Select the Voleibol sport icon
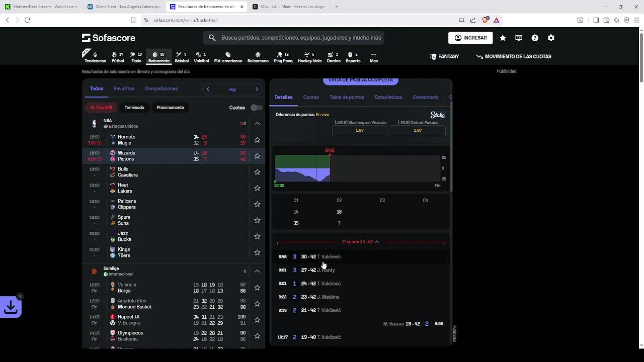The height and width of the screenshot is (362, 644). click(x=201, y=57)
